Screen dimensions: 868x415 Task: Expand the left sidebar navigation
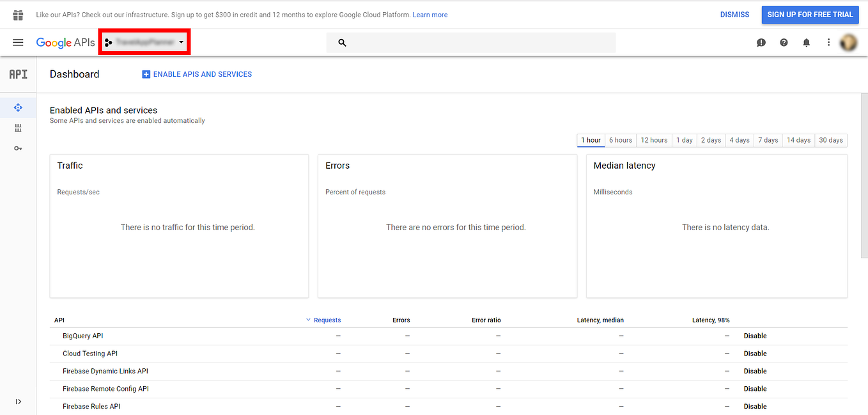(x=18, y=402)
